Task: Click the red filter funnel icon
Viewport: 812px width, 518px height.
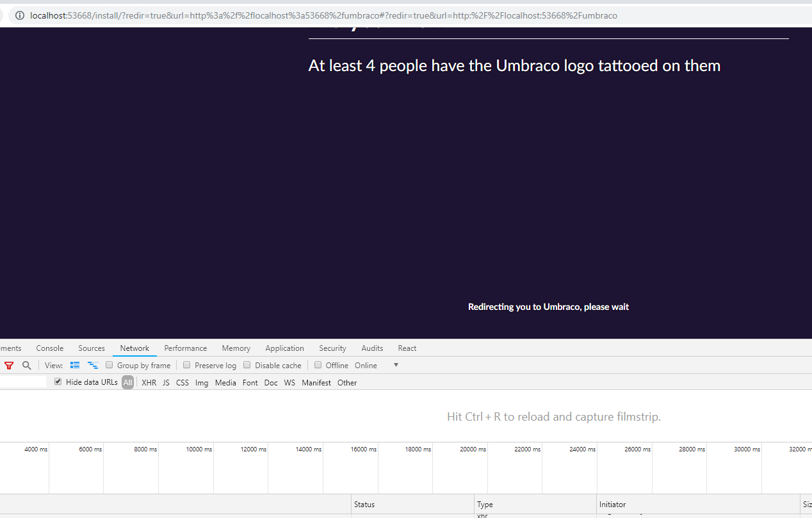Action: pyautogui.click(x=9, y=366)
